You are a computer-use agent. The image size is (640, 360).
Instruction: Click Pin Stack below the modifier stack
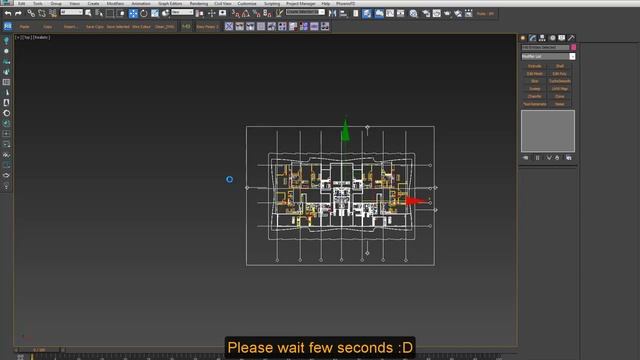525,158
